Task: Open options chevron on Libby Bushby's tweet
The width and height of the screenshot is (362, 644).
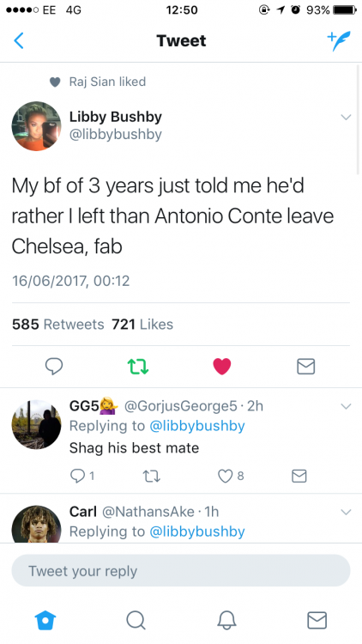Action: (x=346, y=117)
